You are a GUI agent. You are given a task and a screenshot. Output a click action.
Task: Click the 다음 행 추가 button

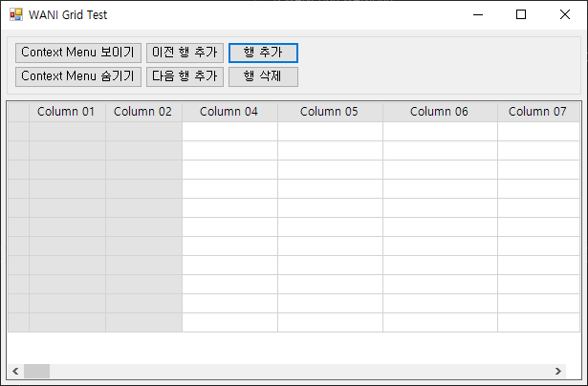tap(185, 76)
